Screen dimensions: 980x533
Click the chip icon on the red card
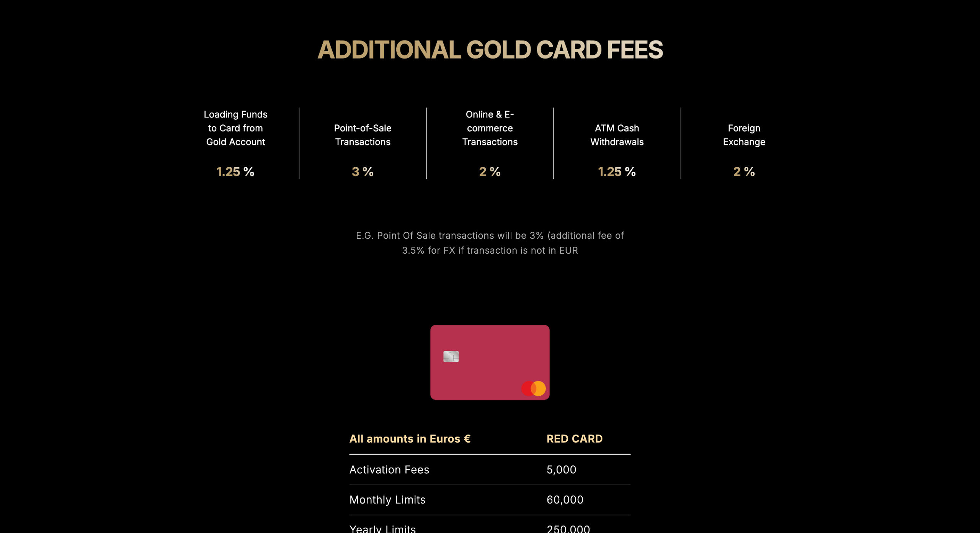click(451, 356)
